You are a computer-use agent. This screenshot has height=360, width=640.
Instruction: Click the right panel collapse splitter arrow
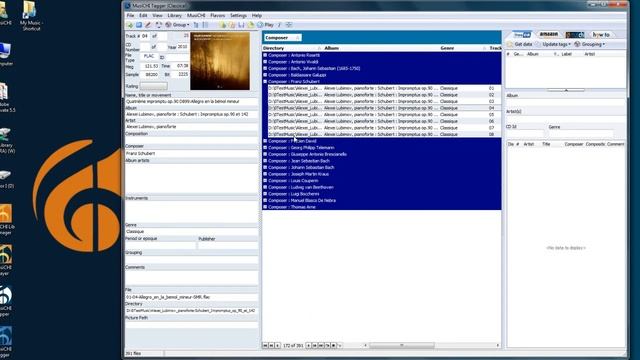click(x=566, y=90)
